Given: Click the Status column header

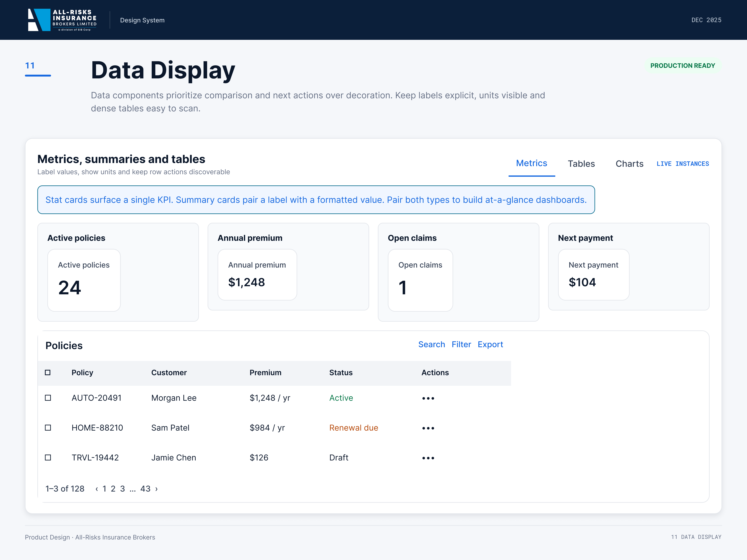Looking at the screenshot, I should click(x=341, y=373).
